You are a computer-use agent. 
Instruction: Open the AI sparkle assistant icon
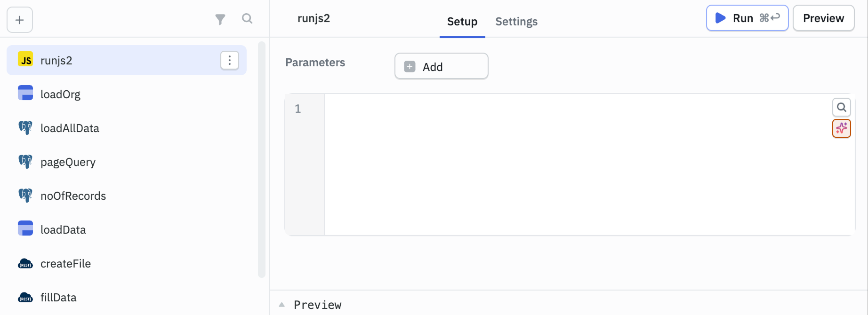(x=841, y=128)
